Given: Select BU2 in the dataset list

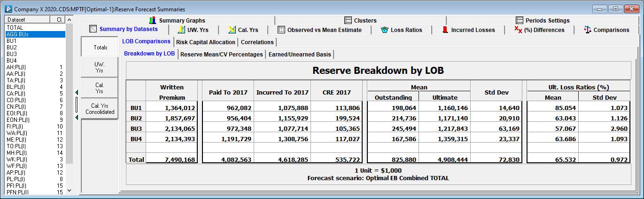Looking at the screenshot, I should click(35, 48).
